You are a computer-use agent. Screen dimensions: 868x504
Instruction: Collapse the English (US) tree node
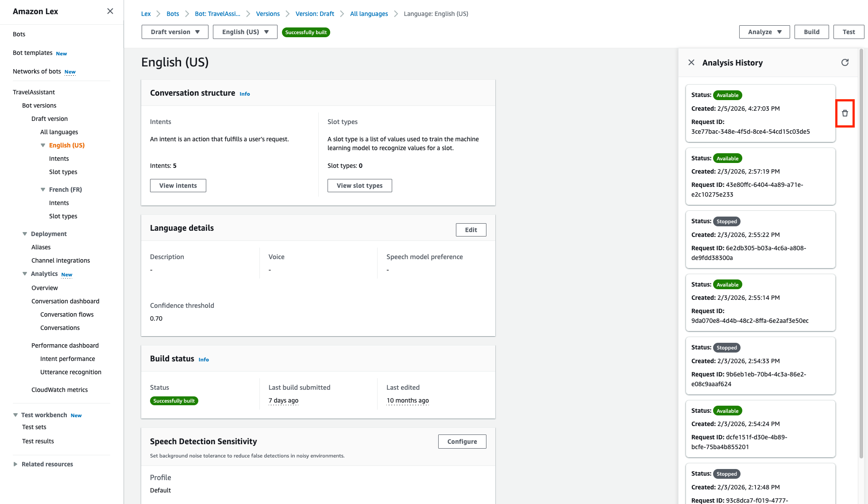[x=43, y=145]
